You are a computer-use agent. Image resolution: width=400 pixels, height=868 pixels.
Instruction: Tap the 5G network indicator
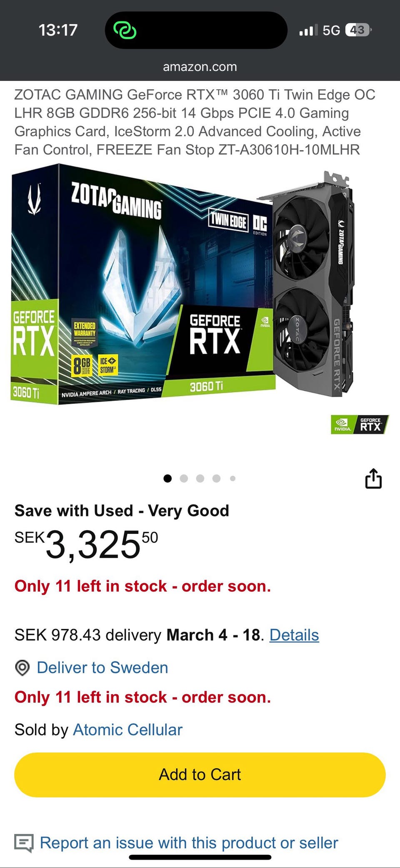point(331,30)
